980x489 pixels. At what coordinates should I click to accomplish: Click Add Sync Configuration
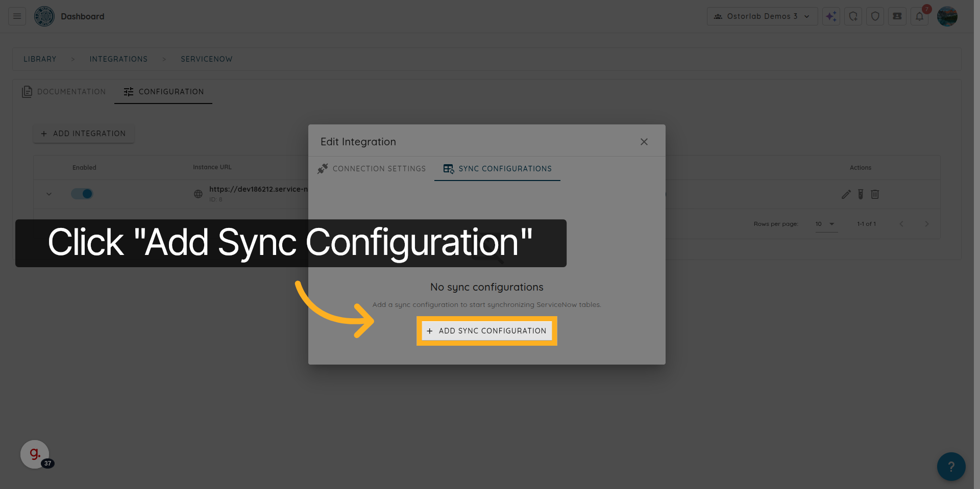tap(486, 330)
